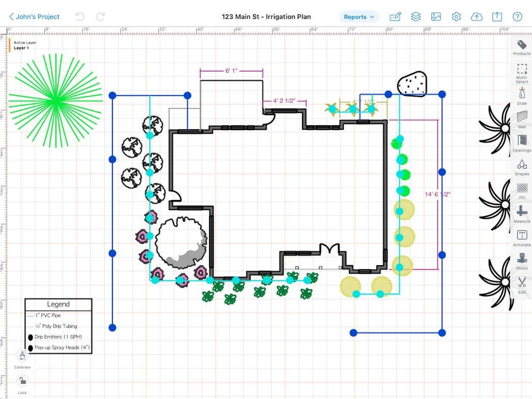
Task: Open the Reports dropdown
Action: pos(359,17)
